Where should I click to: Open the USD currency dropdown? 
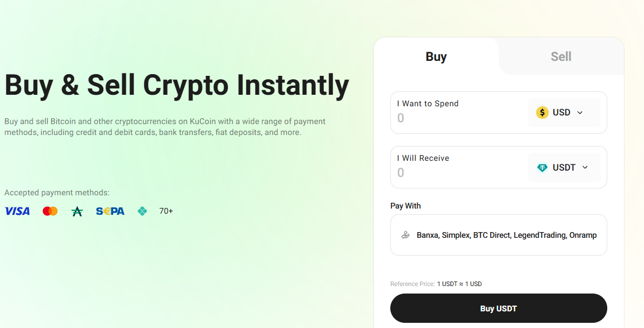coord(564,113)
